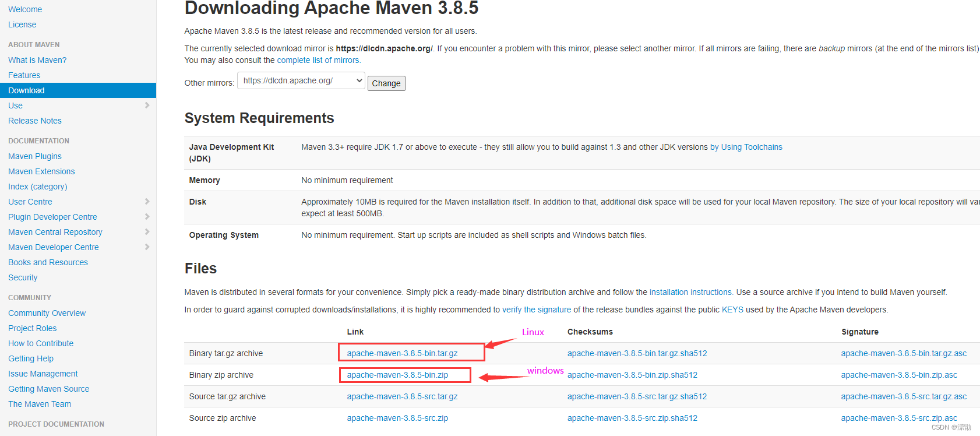Open the installation instructions link

tap(692, 292)
